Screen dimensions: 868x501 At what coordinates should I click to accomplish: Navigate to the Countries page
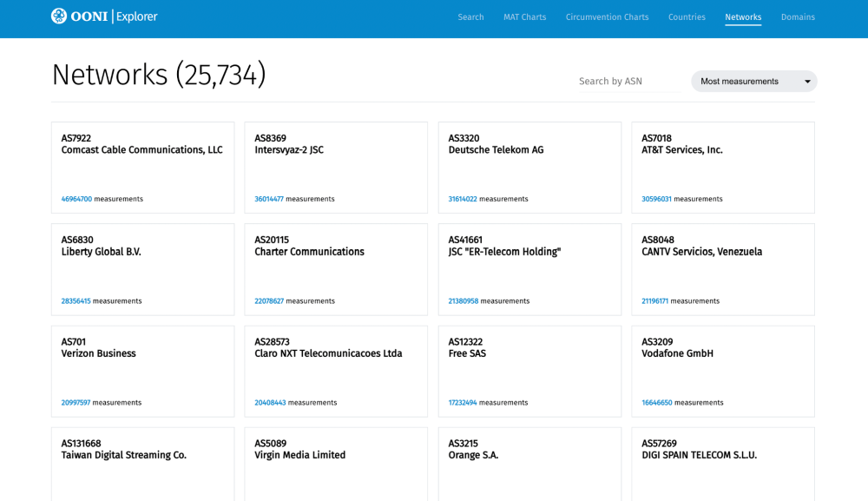click(687, 17)
